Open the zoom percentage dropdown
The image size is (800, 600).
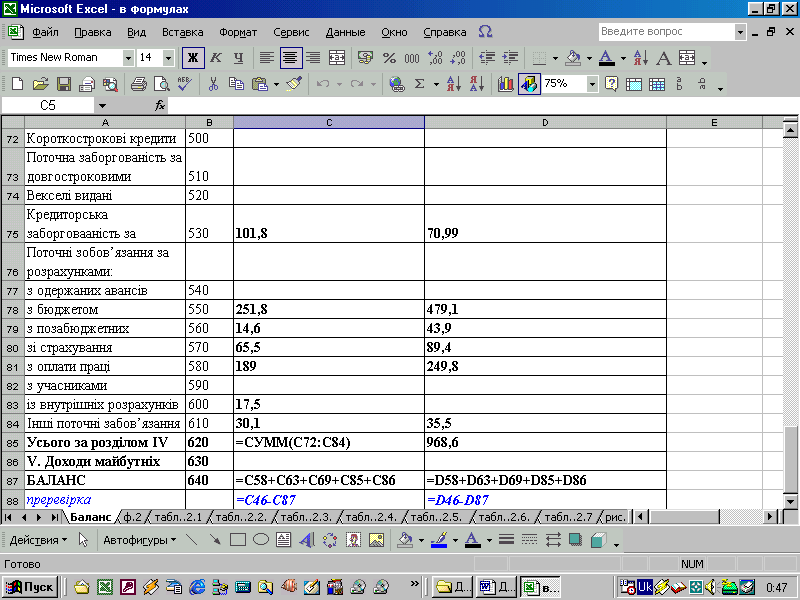(x=592, y=84)
